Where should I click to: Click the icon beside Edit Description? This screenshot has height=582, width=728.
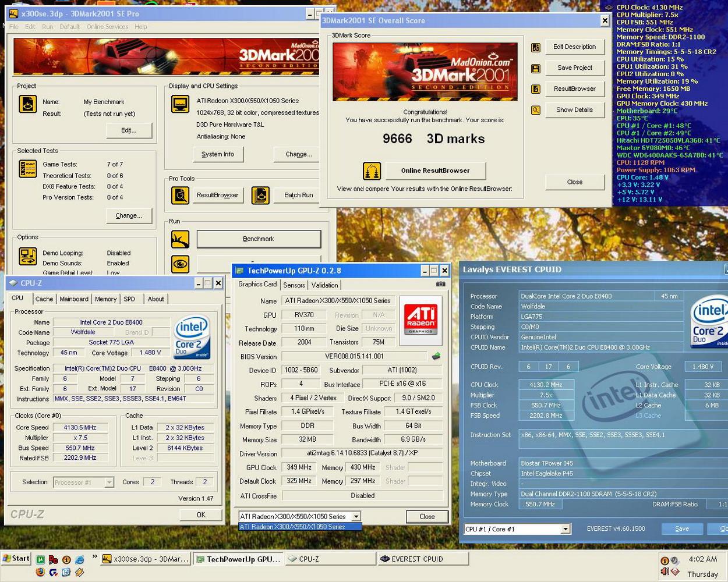point(536,47)
